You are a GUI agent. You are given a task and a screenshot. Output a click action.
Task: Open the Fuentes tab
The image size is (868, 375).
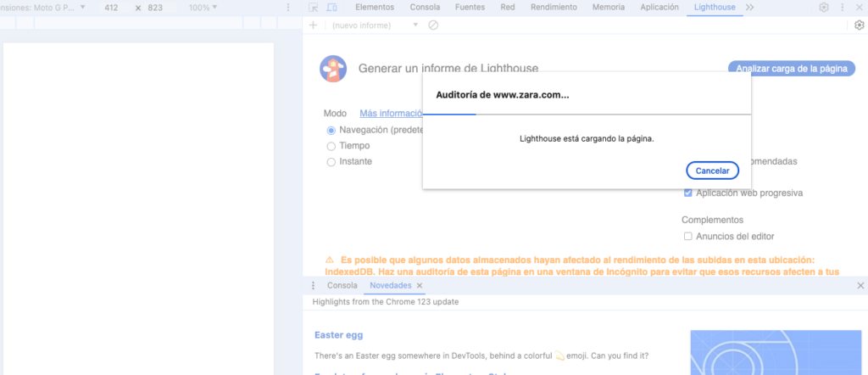(470, 7)
